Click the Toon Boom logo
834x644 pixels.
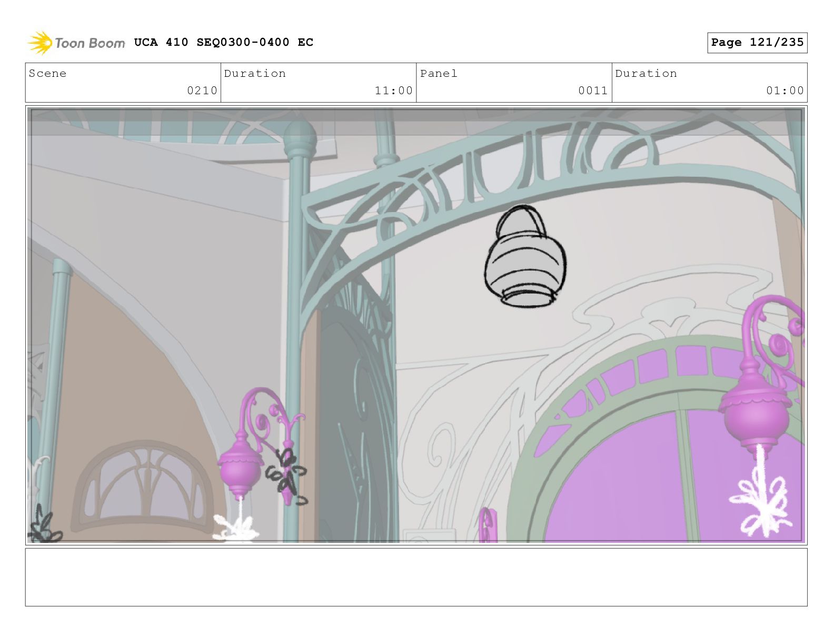coord(76,43)
